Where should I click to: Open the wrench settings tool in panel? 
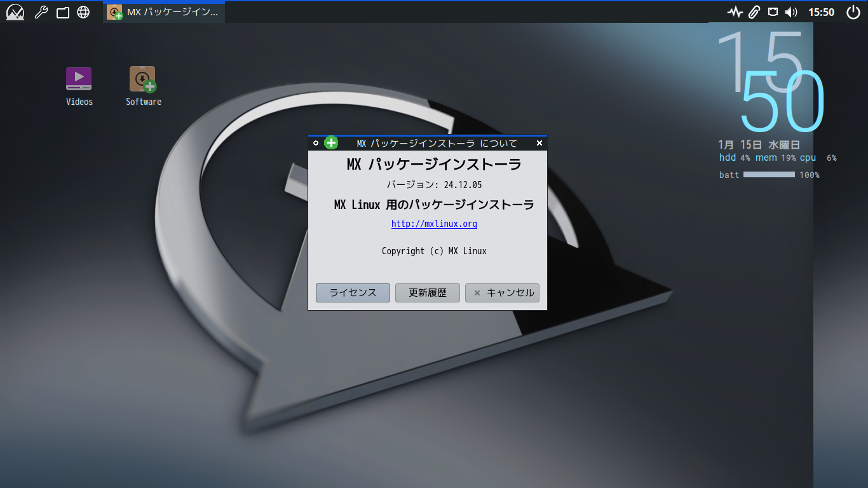coord(41,12)
